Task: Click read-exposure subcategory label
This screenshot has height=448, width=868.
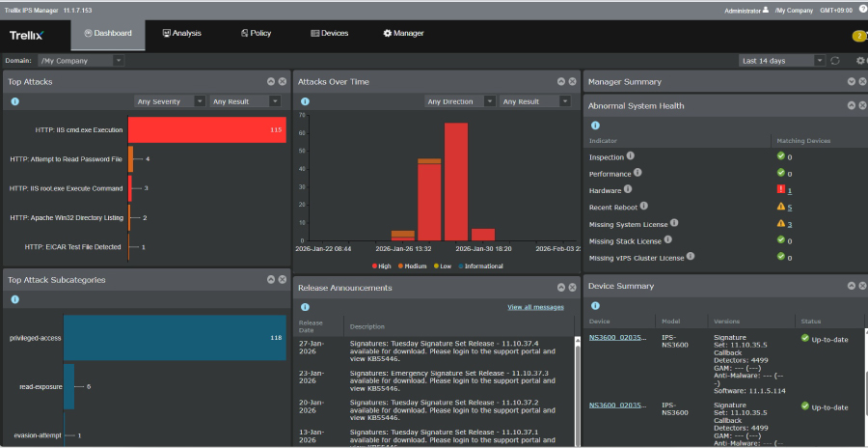Action: [x=41, y=386]
